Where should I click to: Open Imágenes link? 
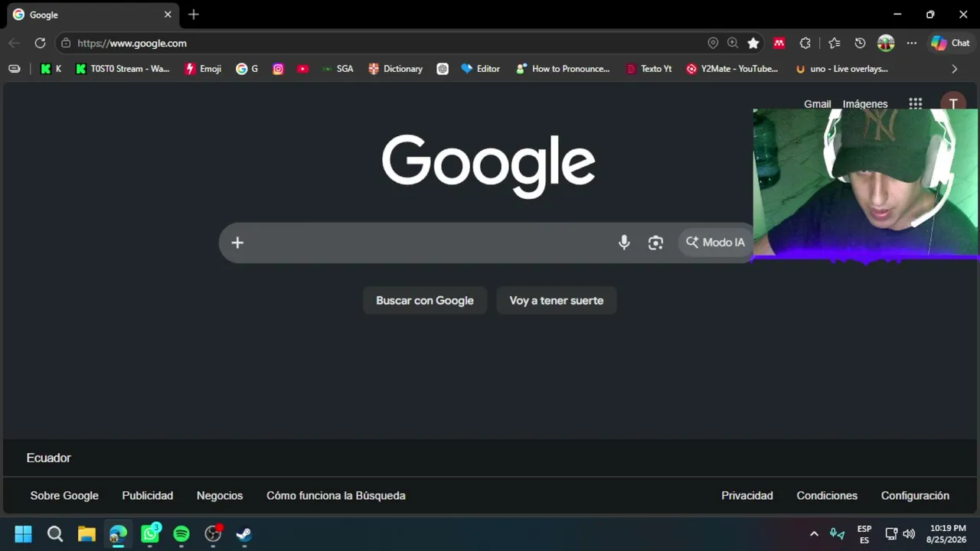tap(865, 104)
